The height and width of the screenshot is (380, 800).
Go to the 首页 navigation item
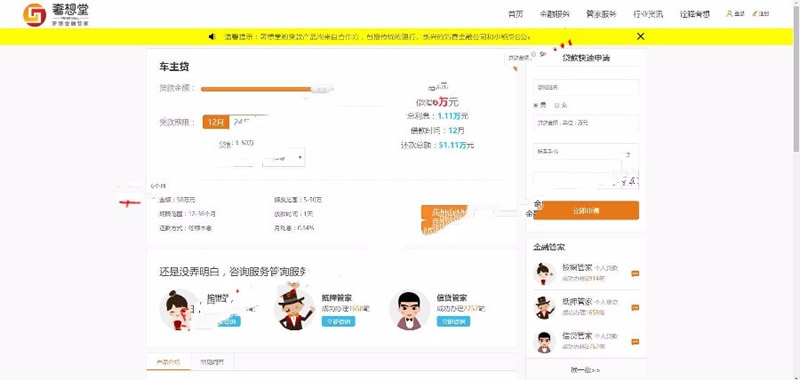tap(515, 14)
